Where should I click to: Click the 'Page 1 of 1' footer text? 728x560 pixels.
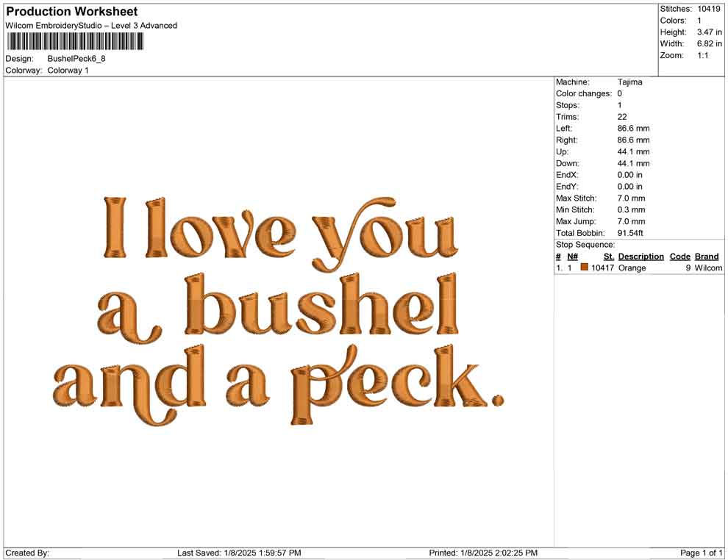coord(701,553)
